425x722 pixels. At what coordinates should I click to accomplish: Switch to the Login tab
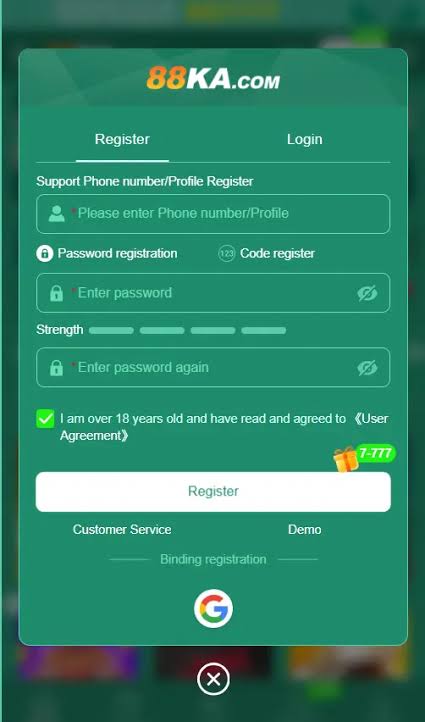(x=304, y=139)
